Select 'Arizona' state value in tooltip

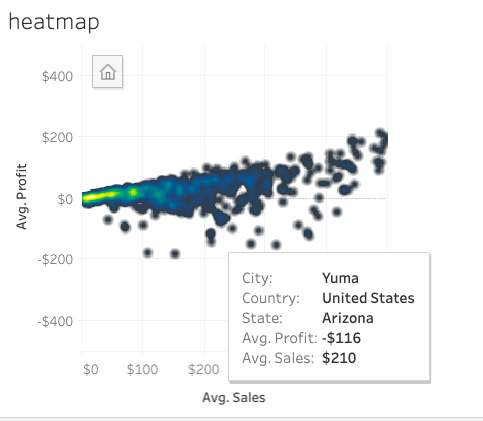(348, 318)
